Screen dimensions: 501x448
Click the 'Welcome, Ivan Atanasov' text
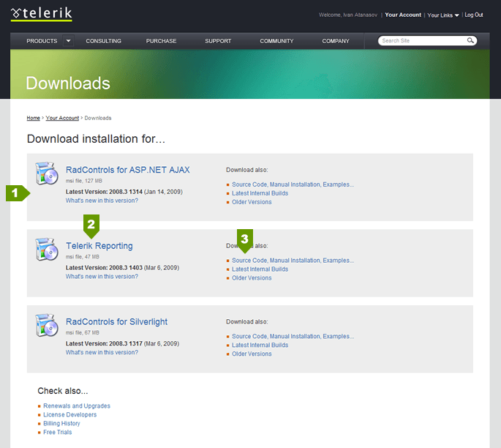point(348,15)
